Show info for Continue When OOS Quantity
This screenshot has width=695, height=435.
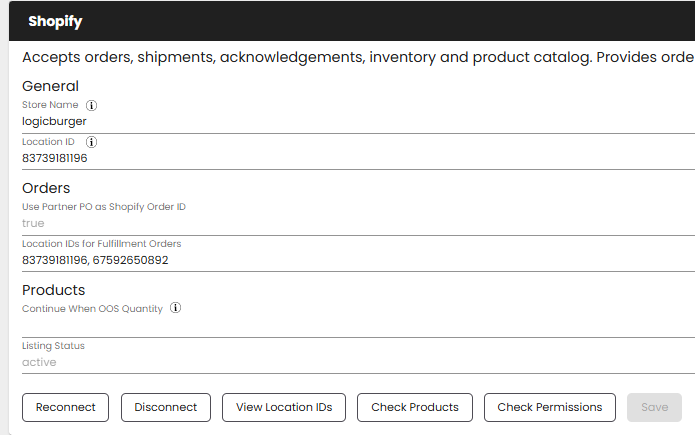coord(176,309)
